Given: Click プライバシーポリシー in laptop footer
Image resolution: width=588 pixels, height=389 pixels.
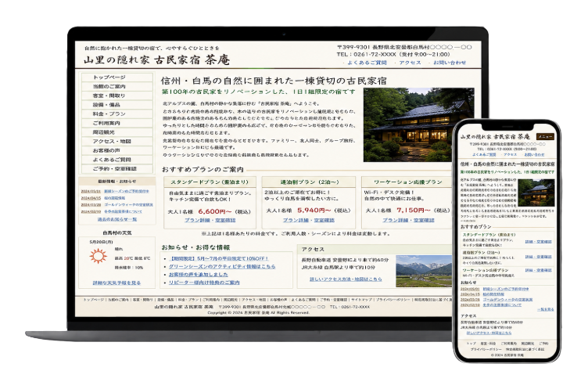Looking at the screenshot, I should 393,300.
